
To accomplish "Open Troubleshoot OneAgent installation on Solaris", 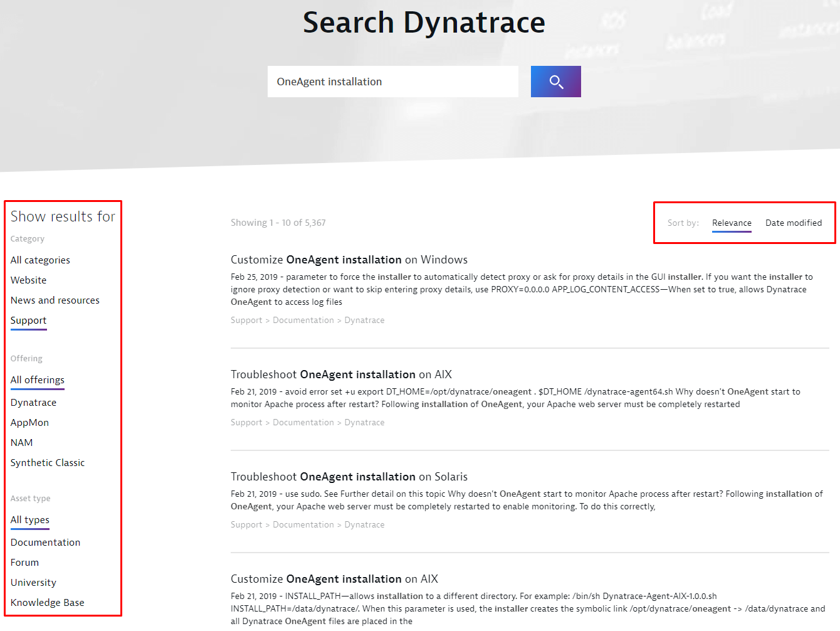I will click(349, 477).
